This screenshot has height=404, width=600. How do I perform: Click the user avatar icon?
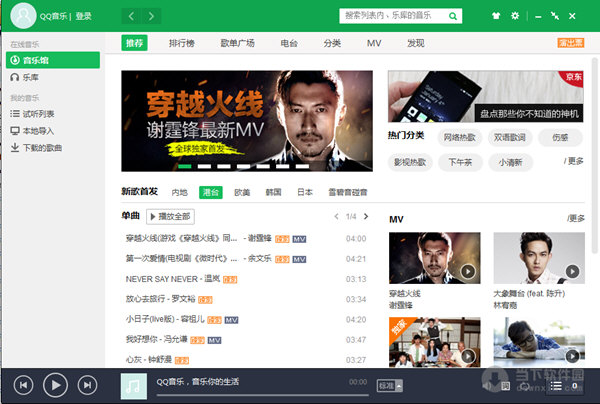tap(23, 16)
